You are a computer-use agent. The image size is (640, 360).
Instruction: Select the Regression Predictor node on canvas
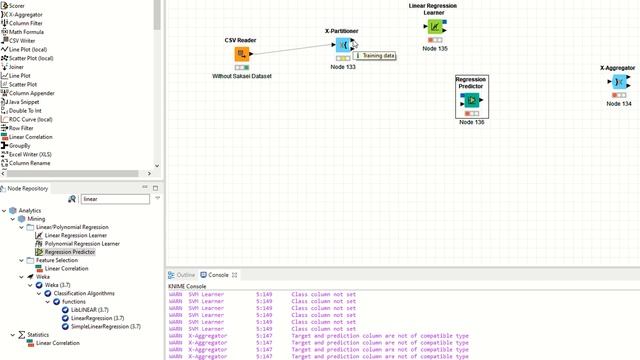pyautogui.click(x=471, y=100)
